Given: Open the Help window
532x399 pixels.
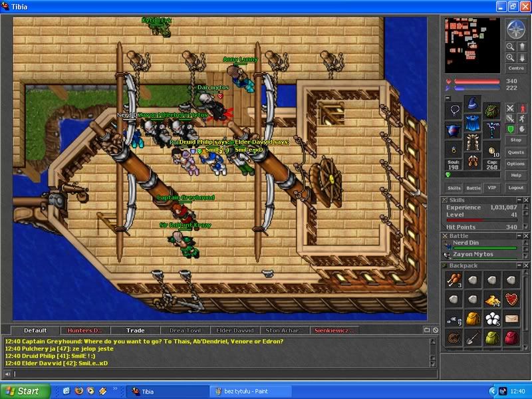Looking at the screenshot, I should click(x=516, y=176).
